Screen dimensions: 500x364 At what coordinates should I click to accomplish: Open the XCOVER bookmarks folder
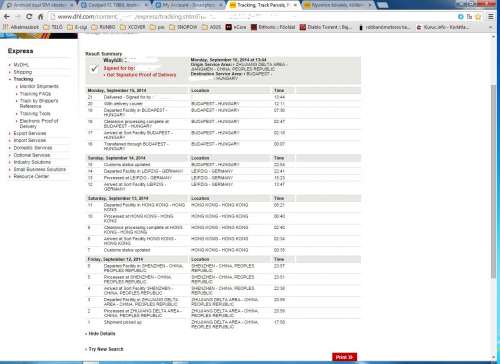point(132,27)
